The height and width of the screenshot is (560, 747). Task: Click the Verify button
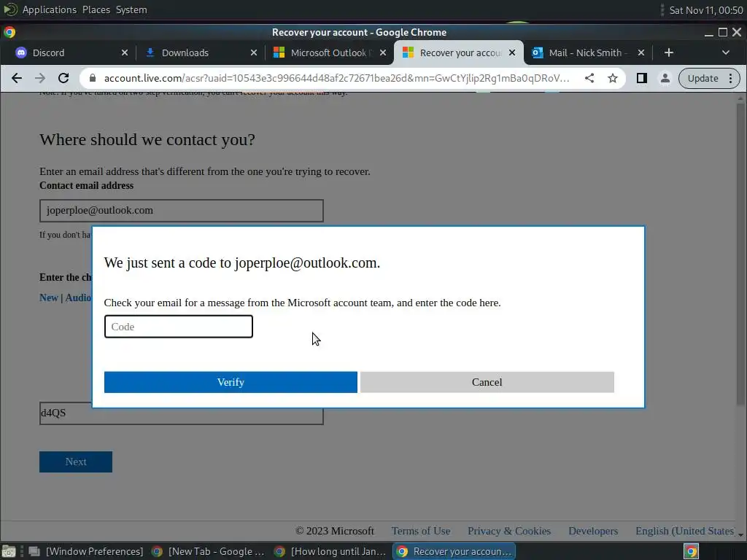(231, 382)
